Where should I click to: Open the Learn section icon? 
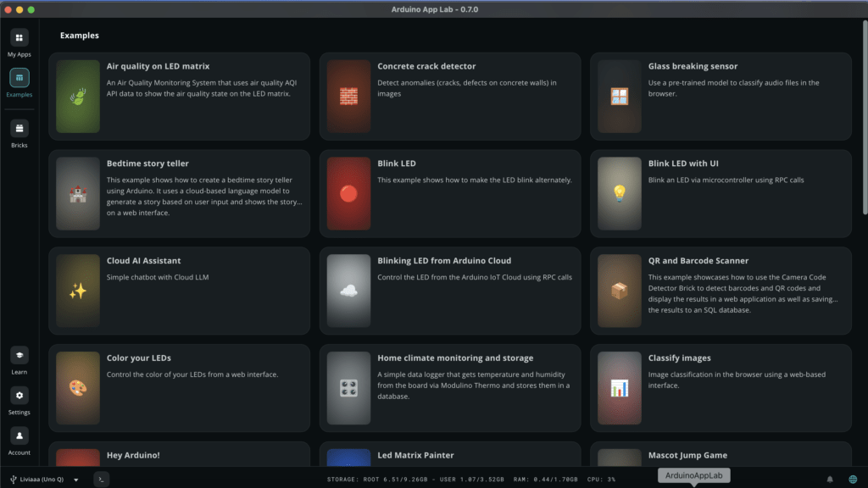coord(19,355)
